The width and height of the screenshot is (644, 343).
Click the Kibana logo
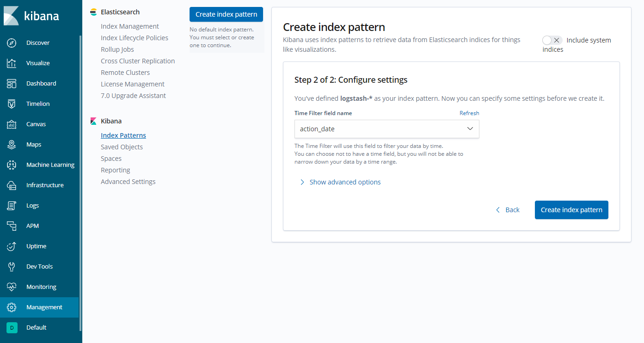coord(31,16)
